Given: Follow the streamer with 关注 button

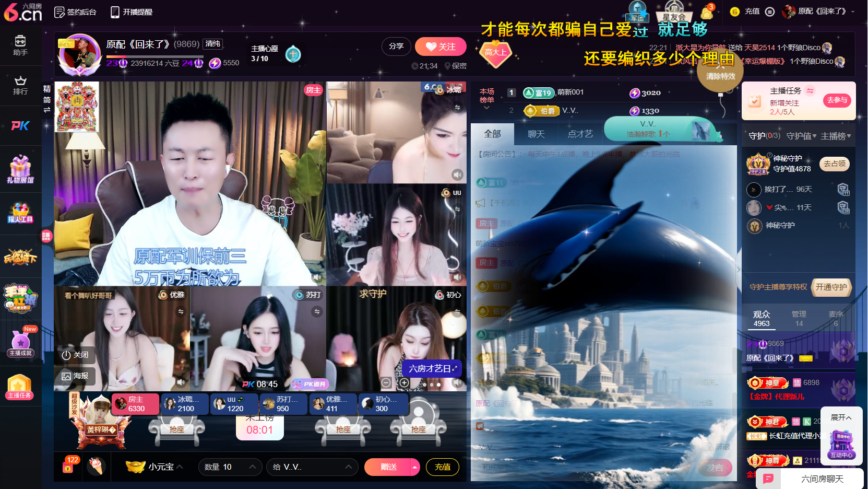Looking at the screenshot, I should tap(441, 46).
